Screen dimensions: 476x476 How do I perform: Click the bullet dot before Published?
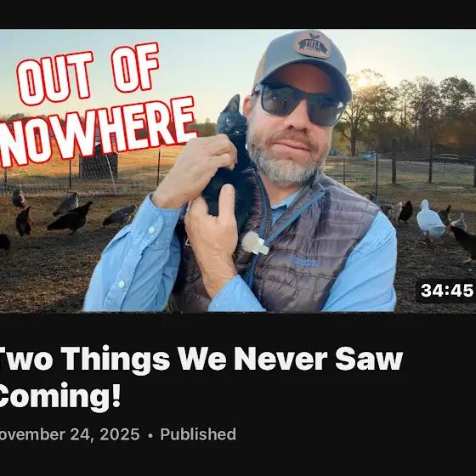point(150,435)
